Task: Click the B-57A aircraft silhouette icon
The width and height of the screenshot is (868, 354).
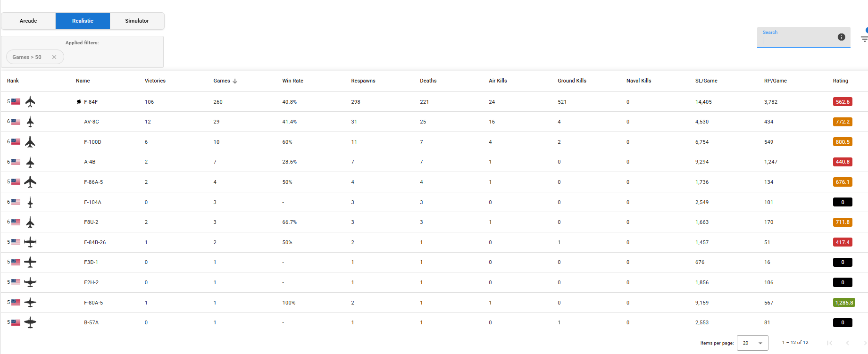Action: 30,322
